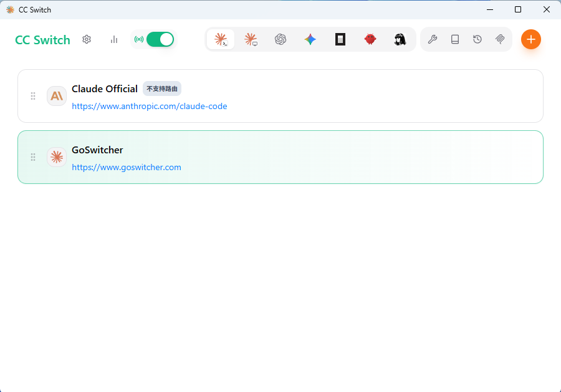Click the CC Switch green title

point(42,40)
